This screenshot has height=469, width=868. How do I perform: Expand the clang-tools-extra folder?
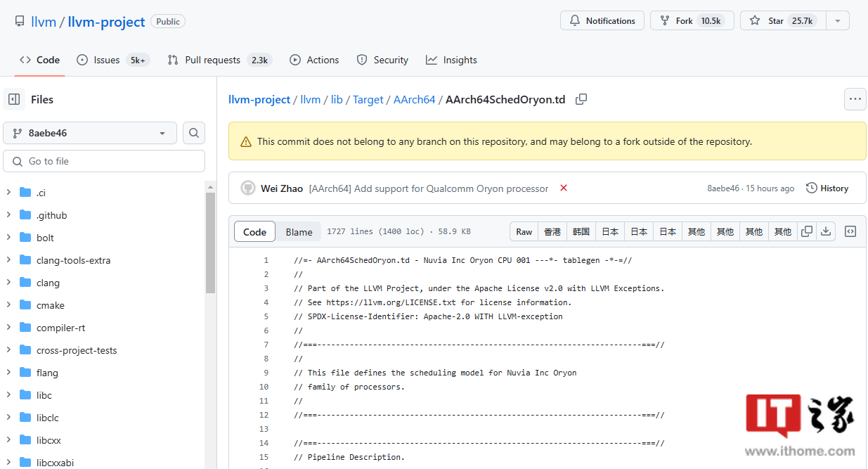(x=8, y=260)
